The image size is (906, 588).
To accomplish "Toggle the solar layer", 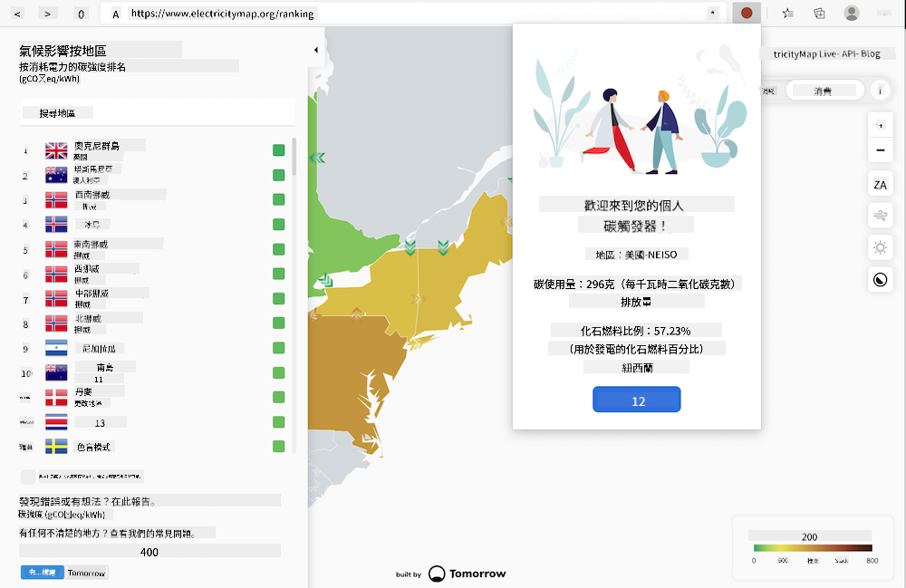I will tap(880, 247).
